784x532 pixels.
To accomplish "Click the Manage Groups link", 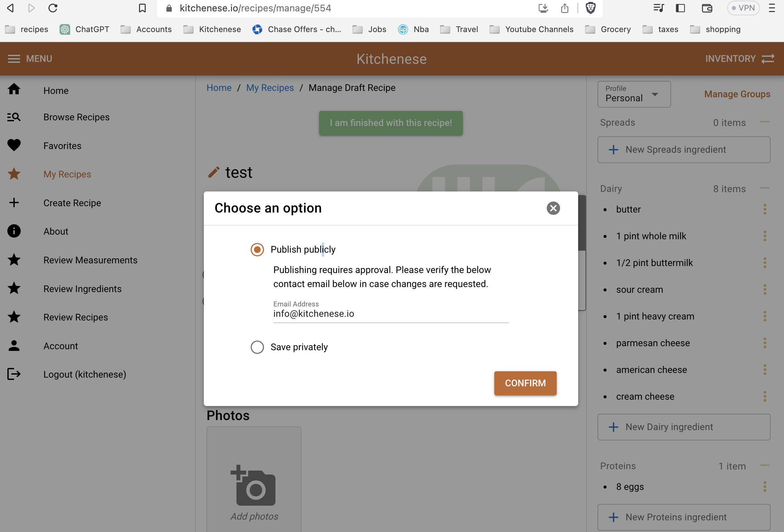I will tap(737, 94).
